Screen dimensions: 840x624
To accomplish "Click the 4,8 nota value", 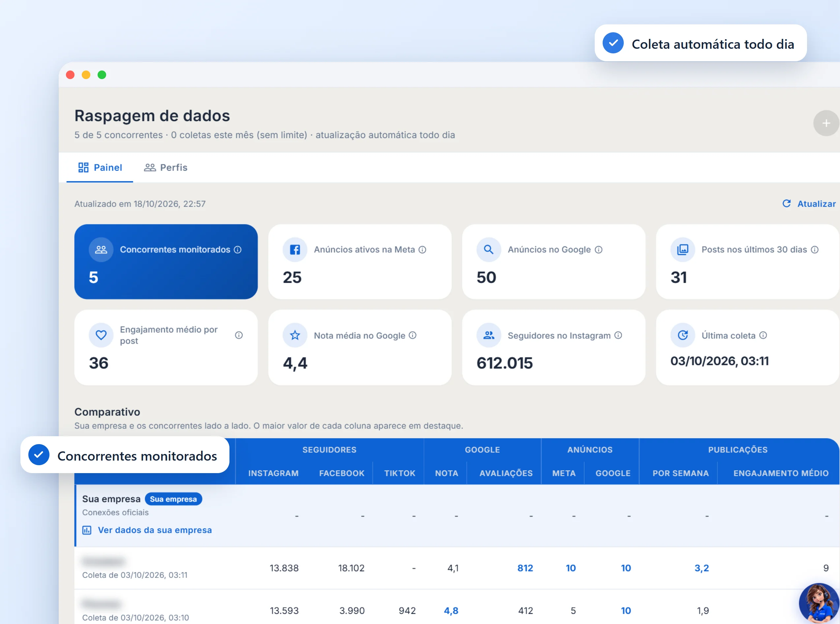I will pyautogui.click(x=451, y=611).
